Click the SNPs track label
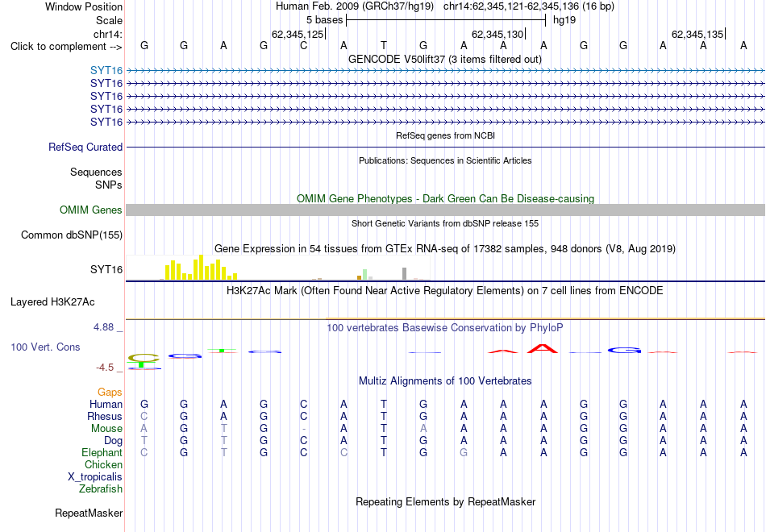This screenshot has height=532, width=766. (109, 185)
